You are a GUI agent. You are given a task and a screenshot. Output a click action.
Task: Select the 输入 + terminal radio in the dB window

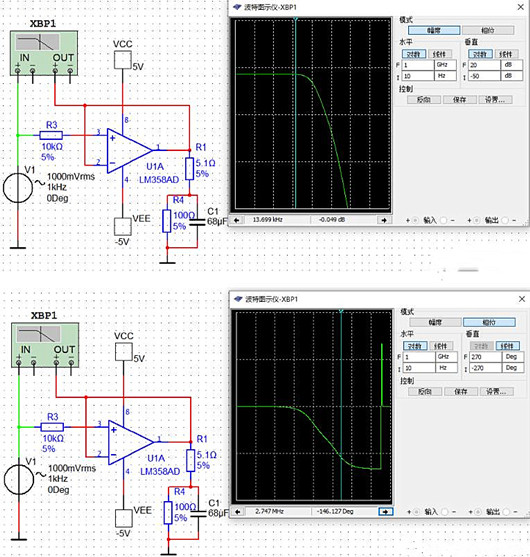415,220
